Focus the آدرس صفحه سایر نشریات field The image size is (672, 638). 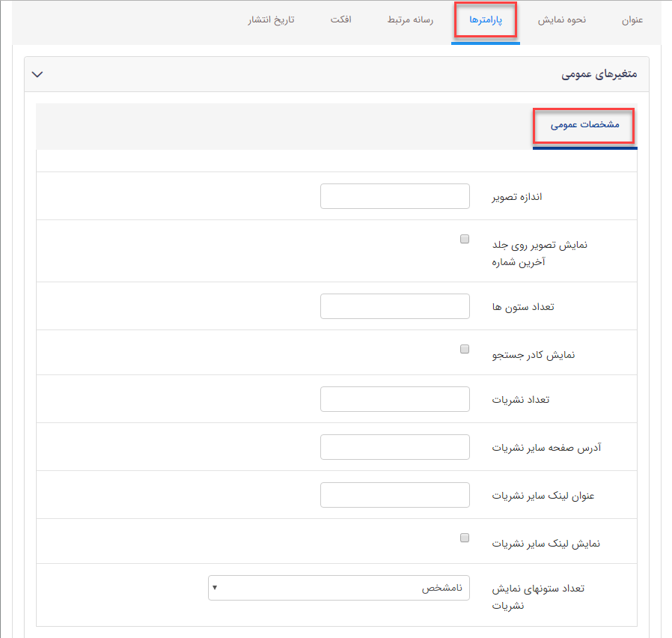(x=394, y=446)
